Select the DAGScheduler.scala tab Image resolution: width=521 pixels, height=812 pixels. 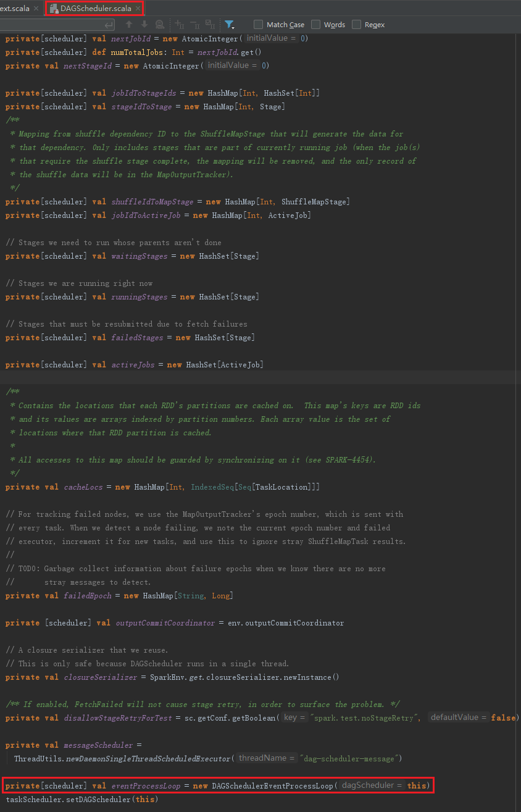96,9
